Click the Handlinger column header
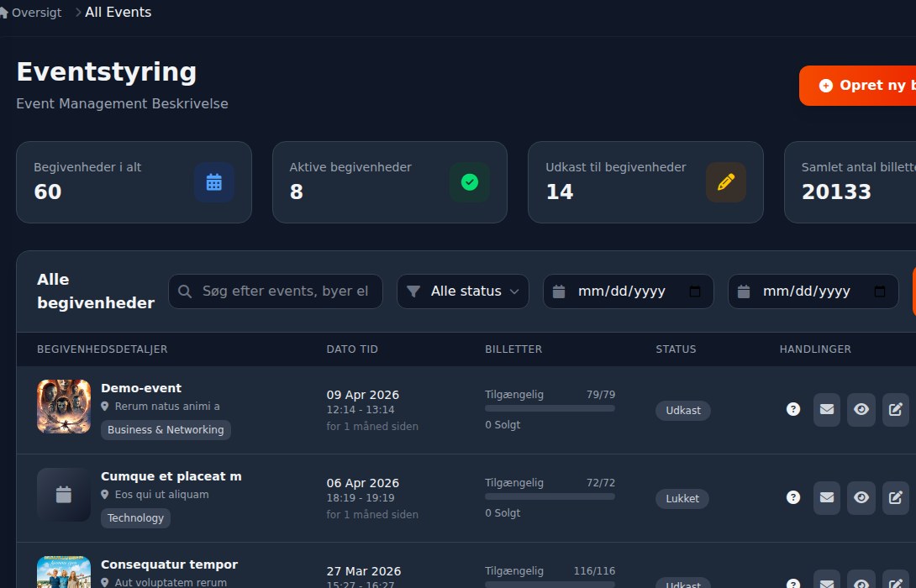This screenshot has width=916, height=588. point(815,349)
